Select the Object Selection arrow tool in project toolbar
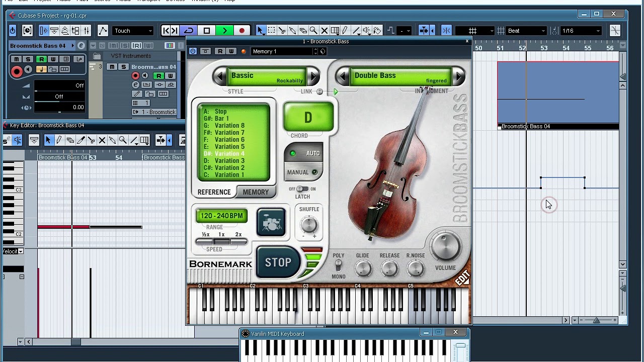 (x=260, y=31)
